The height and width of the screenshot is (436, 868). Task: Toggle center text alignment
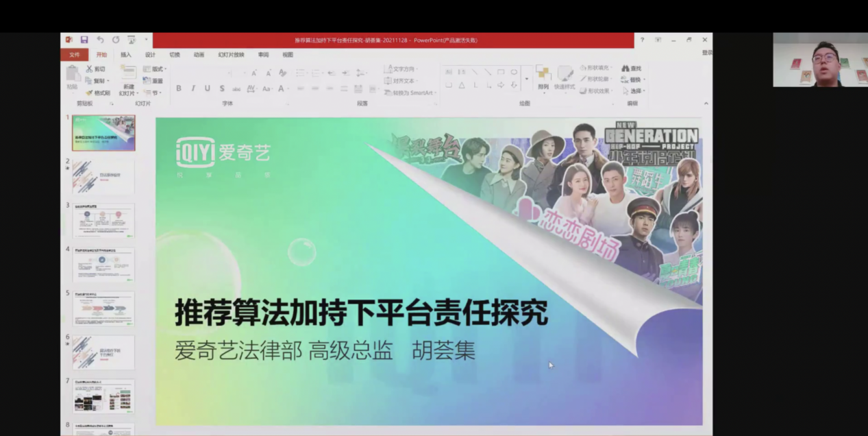pyautogui.click(x=314, y=88)
